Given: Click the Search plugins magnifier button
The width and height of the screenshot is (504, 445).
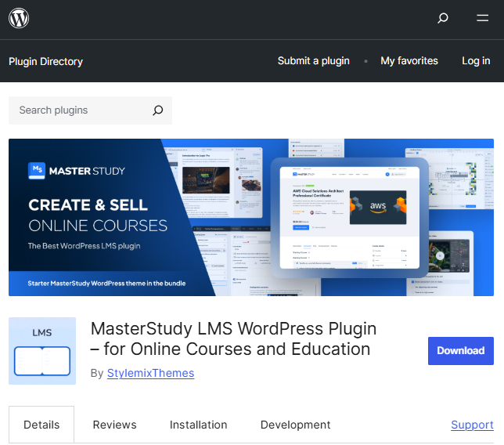Looking at the screenshot, I should (157, 110).
